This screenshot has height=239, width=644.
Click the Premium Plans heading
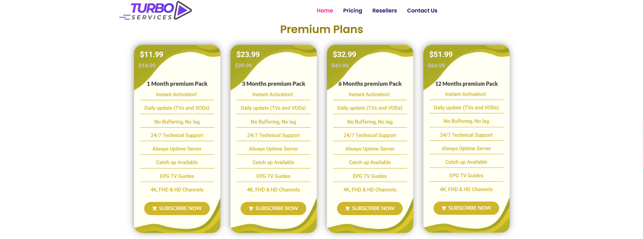(x=322, y=29)
